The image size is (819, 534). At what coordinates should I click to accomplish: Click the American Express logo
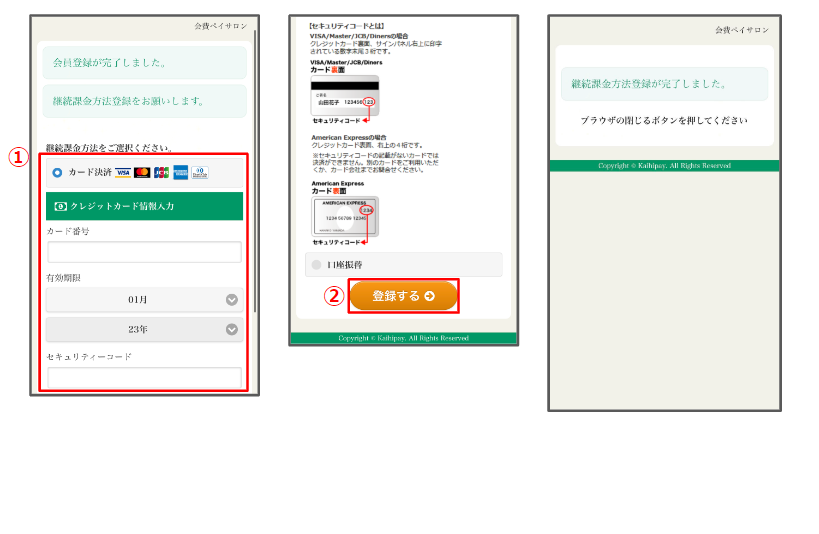click(x=180, y=173)
